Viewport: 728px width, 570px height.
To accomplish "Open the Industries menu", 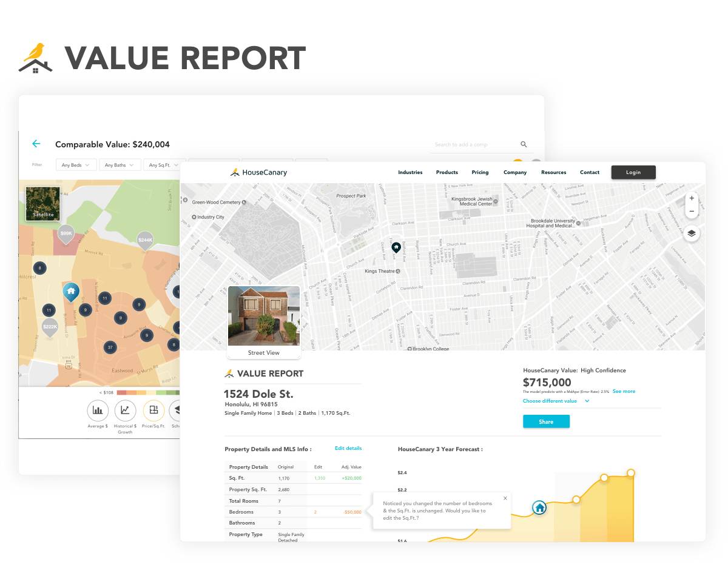I will (410, 172).
